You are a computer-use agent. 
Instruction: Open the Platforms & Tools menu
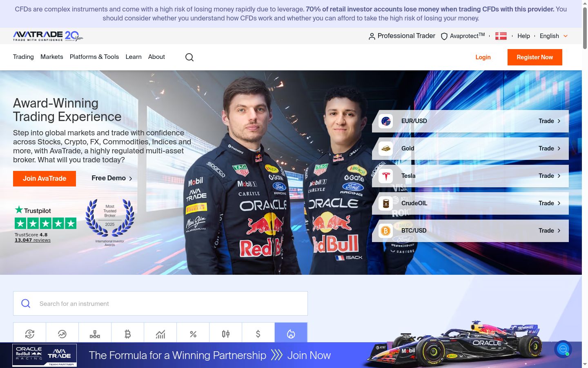coord(94,57)
